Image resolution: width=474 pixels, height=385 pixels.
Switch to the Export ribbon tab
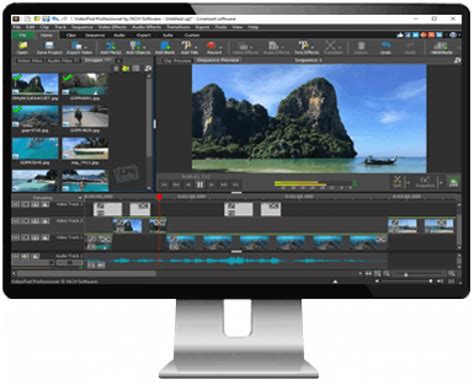143,35
